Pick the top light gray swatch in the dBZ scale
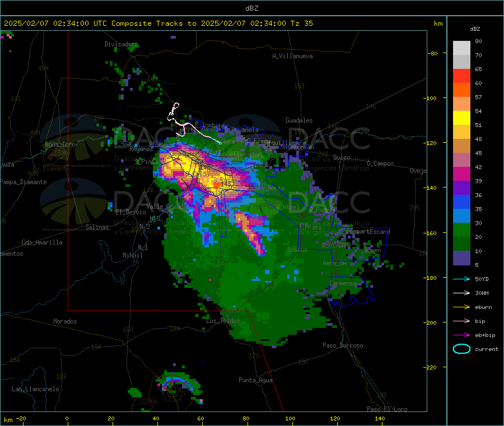This screenshot has width=504, height=426. click(x=461, y=48)
